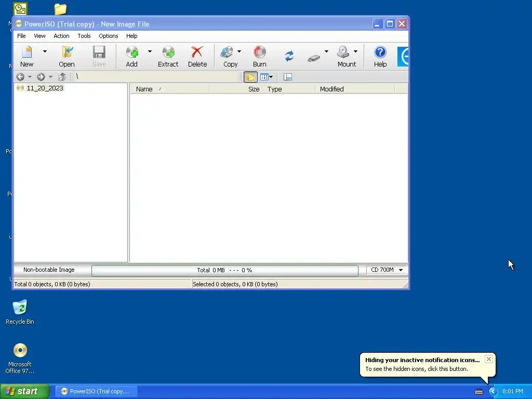Select the 11_20_2023 tree node

point(45,88)
